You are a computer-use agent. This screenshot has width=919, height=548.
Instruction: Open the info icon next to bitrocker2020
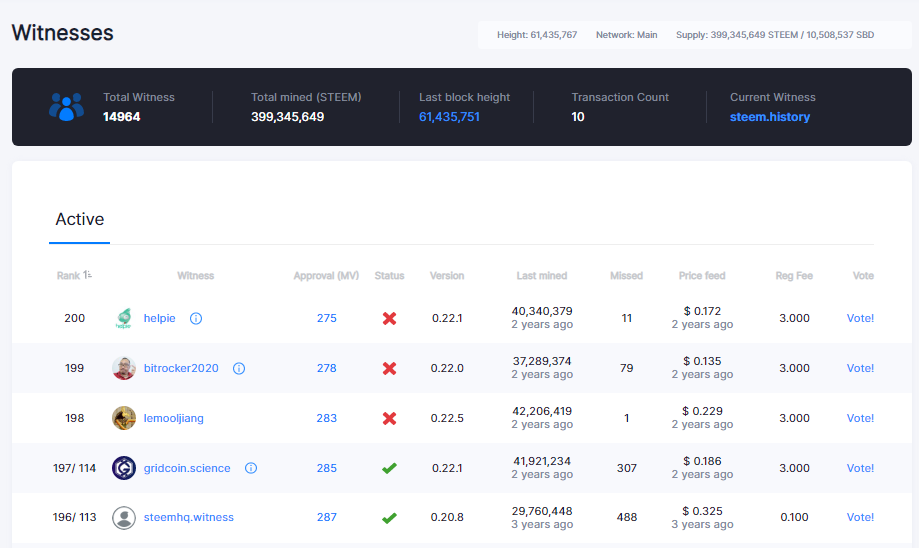(239, 369)
